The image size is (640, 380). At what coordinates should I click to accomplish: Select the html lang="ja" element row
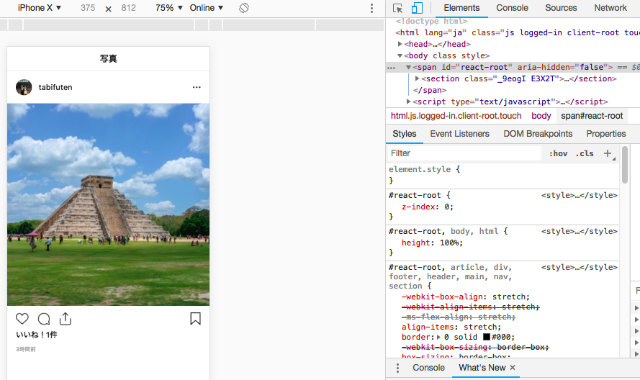coord(517,32)
